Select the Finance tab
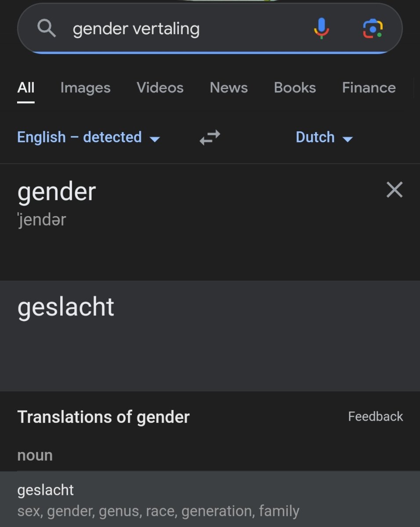 (x=369, y=88)
